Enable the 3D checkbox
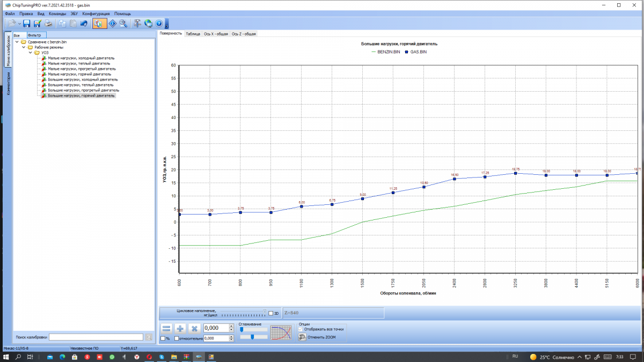 (x=270, y=313)
